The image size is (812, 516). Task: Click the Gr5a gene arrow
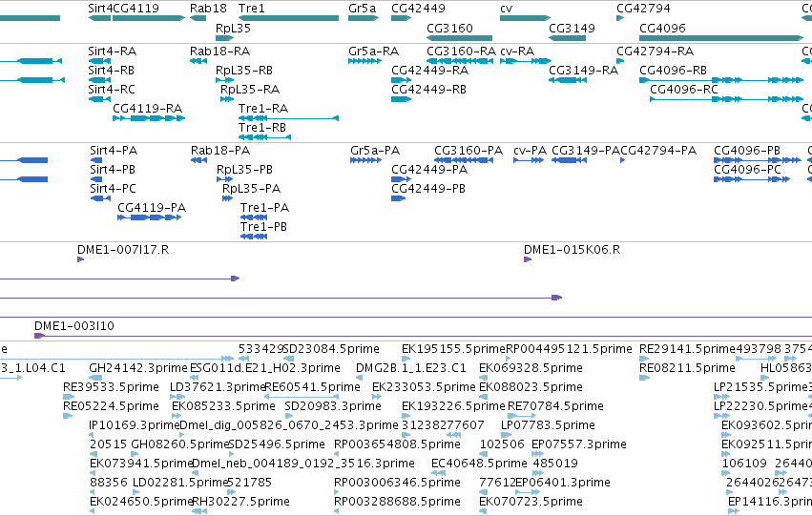[364, 18]
